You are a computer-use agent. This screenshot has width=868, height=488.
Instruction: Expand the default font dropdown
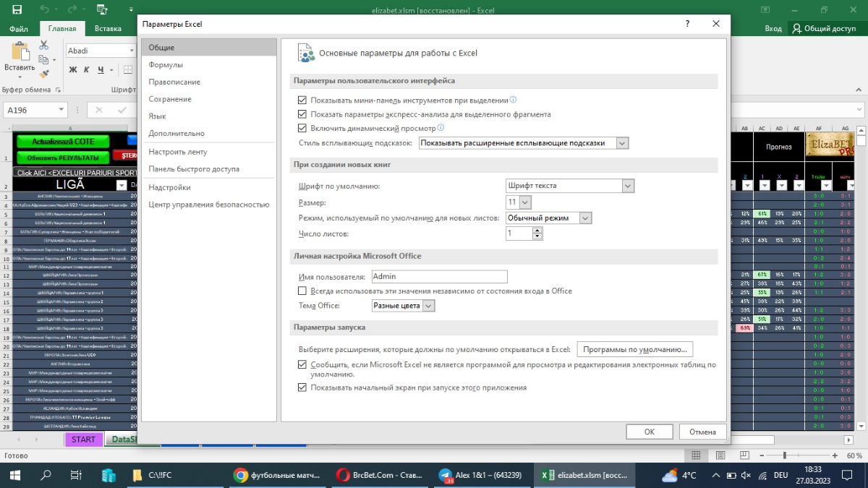point(569,186)
